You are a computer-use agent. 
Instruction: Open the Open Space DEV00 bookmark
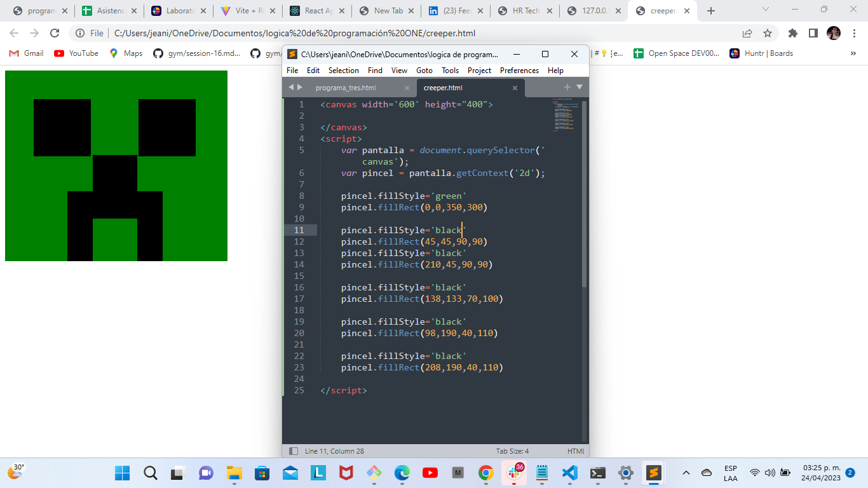point(677,53)
